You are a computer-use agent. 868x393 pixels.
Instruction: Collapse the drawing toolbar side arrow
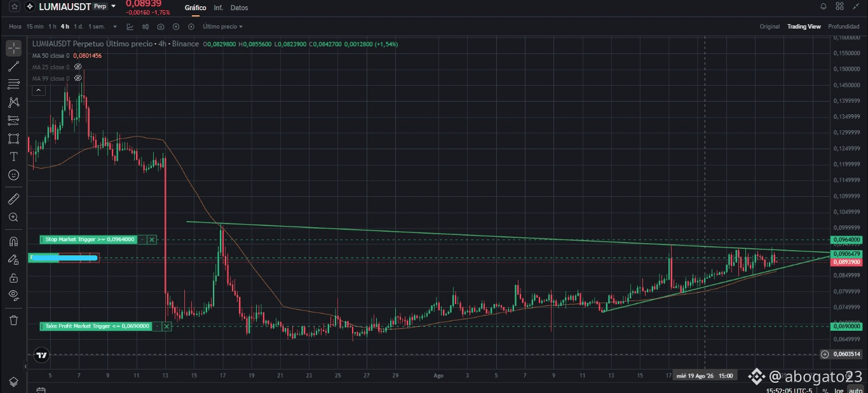point(26,366)
